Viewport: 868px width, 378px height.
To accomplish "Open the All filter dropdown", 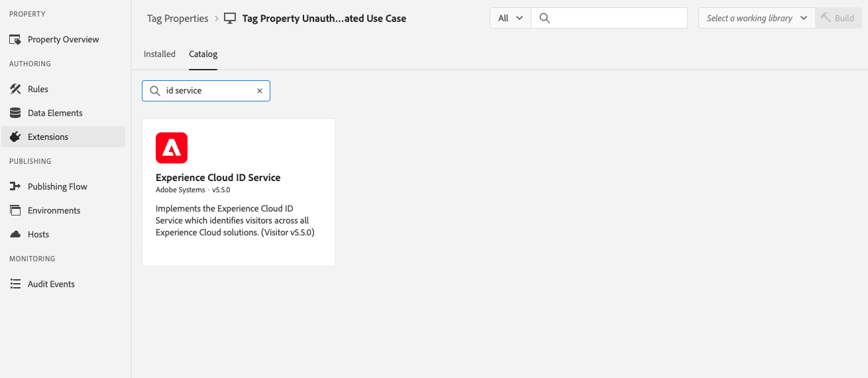I will click(510, 18).
